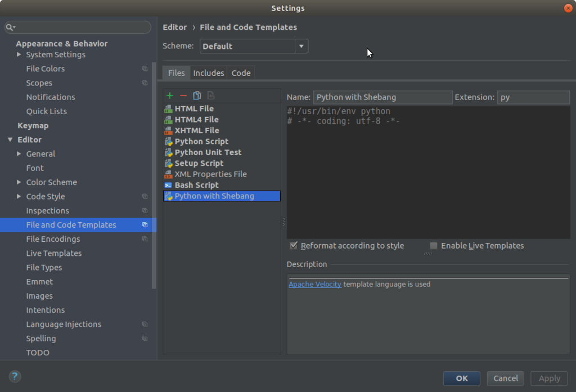Click the template Name input field

coord(382,97)
